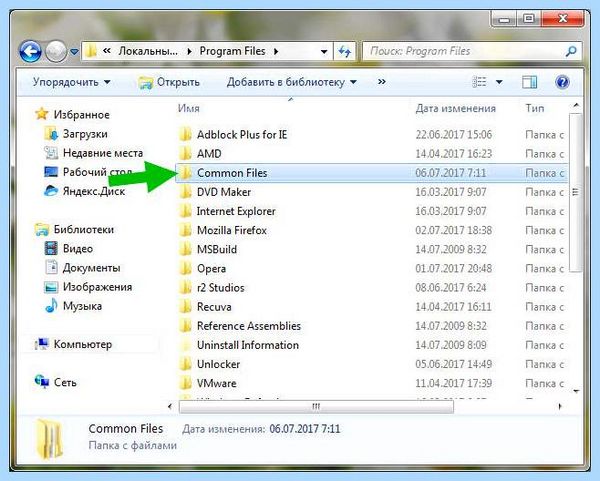Click the Изображения library icon

tap(51, 287)
